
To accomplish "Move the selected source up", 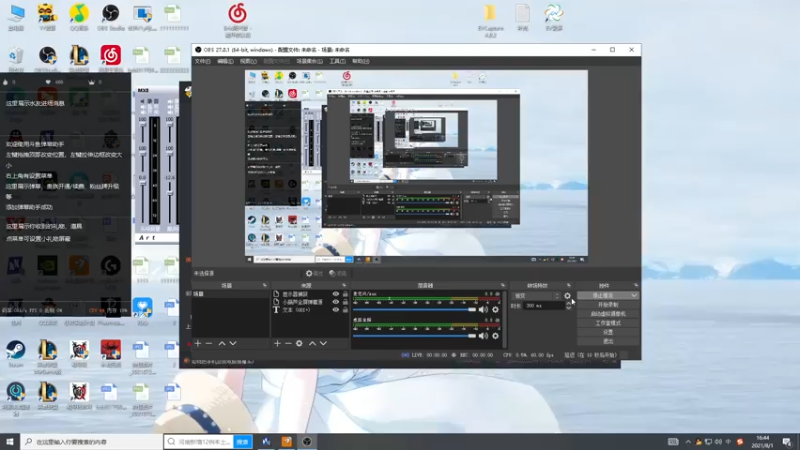I will tap(312, 343).
